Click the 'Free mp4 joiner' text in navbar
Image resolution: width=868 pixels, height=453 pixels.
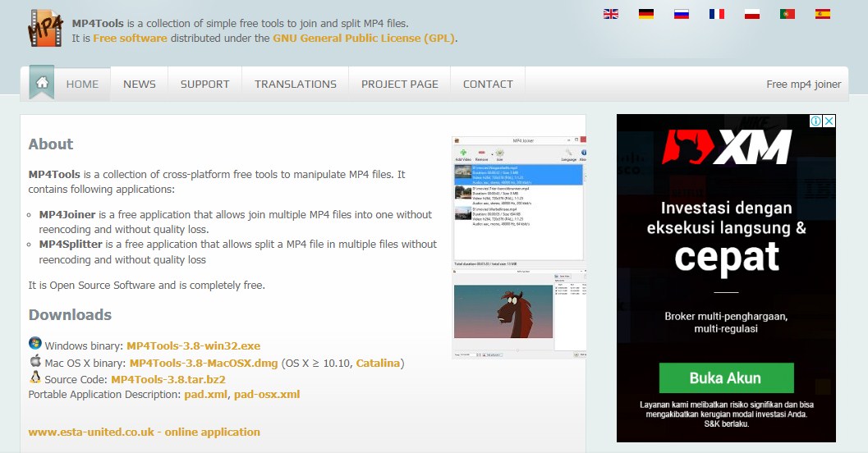pyautogui.click(x=803, y=84)
